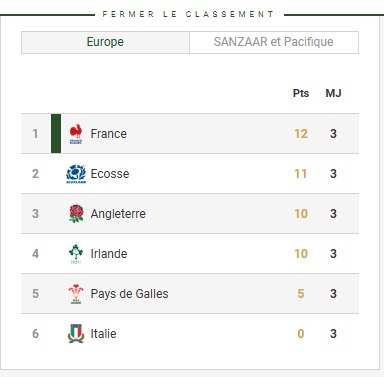The image size is (384, 377).
Task: Click the Ireland shamrock logo
Action: (x=76, y=254)
